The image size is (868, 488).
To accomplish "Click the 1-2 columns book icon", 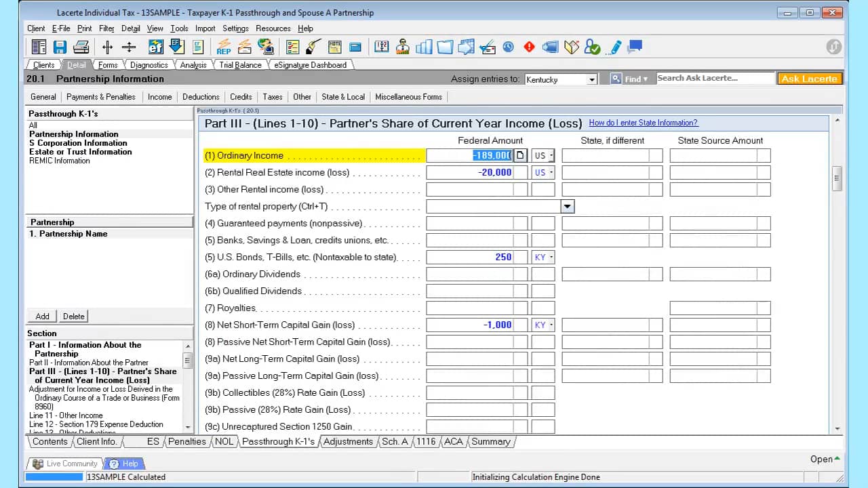I will click(x=382, y=47).
